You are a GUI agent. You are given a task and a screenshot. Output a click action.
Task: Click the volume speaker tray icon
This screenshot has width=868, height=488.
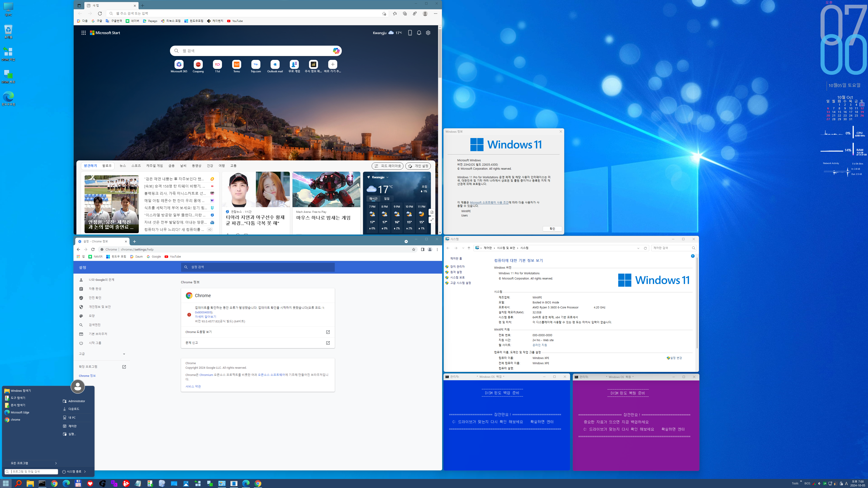point(819,483)
